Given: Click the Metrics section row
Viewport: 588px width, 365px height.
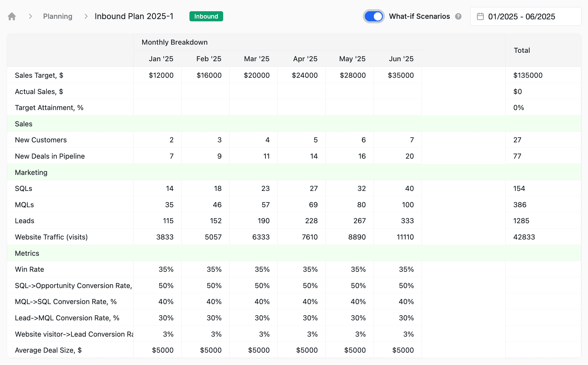Looking at the screenshot, I should [294, 253].
